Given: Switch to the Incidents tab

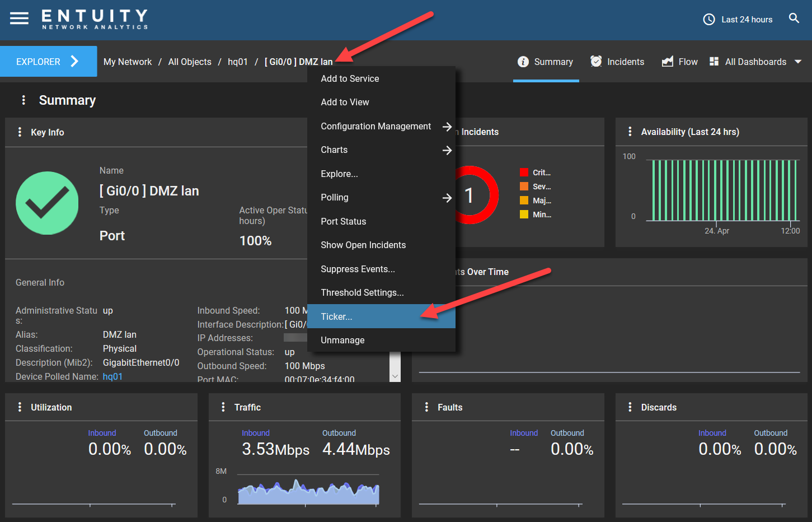Looking at the screenshot, I should pos(617,62).
